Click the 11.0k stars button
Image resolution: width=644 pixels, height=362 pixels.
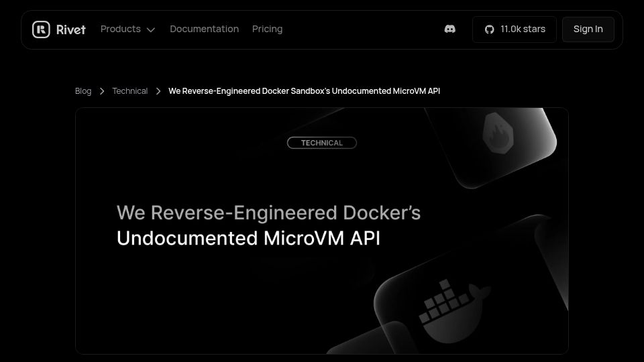[515, 29]
